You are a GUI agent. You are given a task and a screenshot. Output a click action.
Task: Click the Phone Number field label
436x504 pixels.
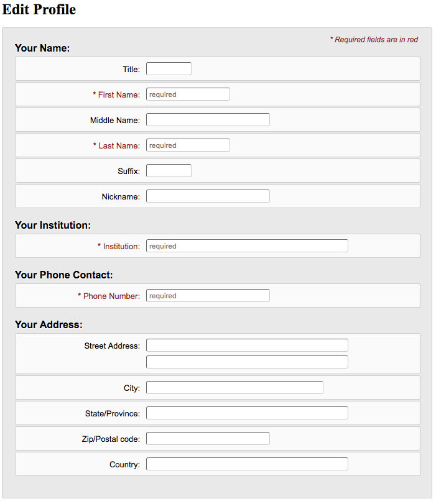111,296
